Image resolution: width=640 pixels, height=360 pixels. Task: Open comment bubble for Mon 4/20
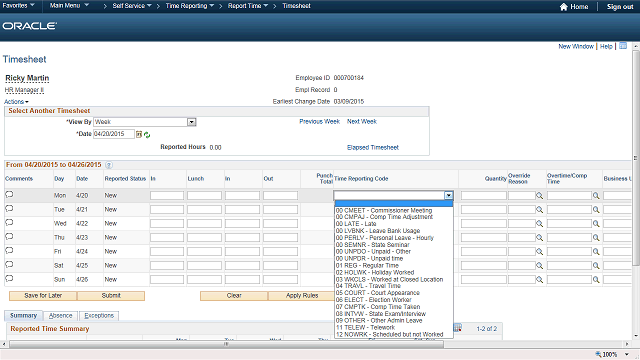point(9,195)
